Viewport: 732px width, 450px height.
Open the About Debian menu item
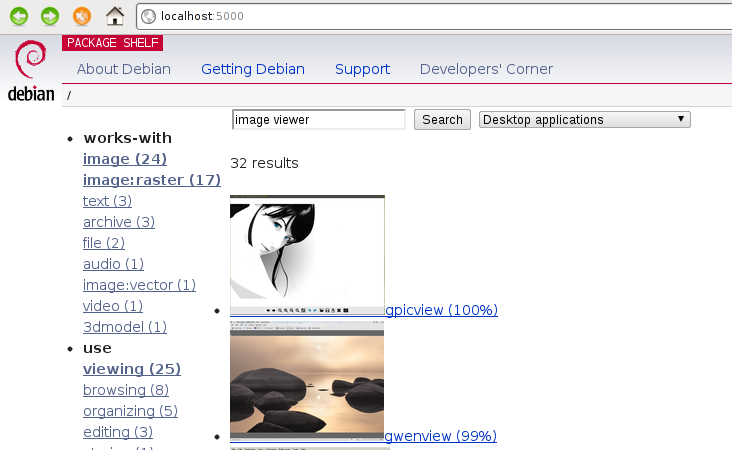click(124, 69)
